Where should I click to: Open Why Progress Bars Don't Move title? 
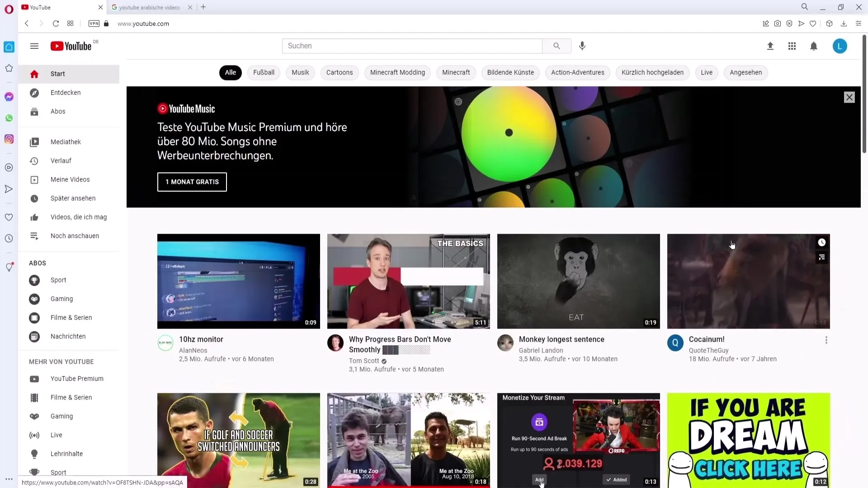pos(400,344)
